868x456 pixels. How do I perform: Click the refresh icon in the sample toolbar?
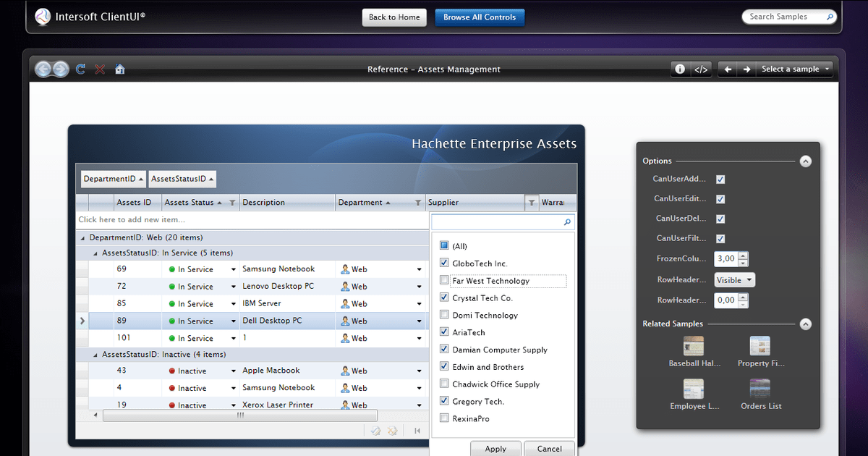80,69
